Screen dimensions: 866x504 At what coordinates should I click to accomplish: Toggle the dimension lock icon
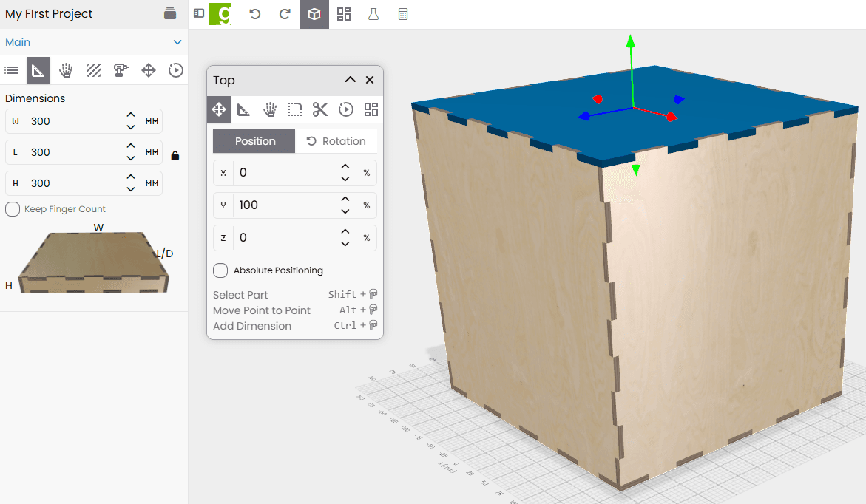(x=175, y=156)
